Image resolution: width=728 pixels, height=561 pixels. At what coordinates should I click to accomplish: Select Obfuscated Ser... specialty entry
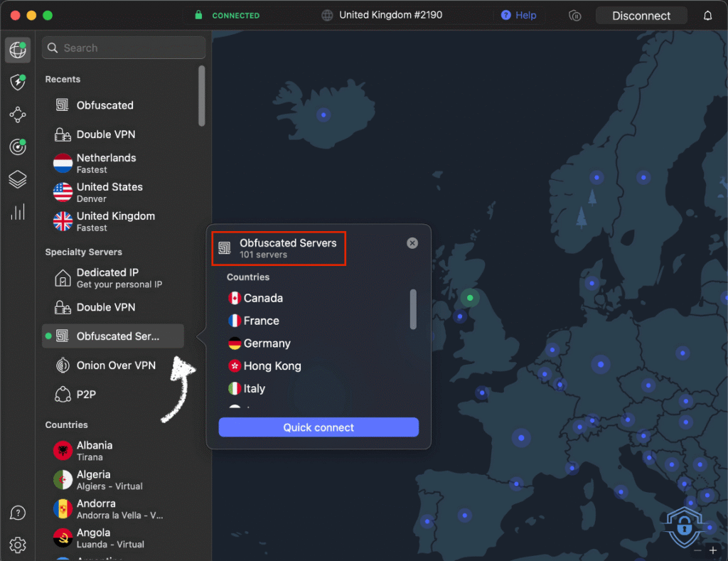[x=113, y=336]
